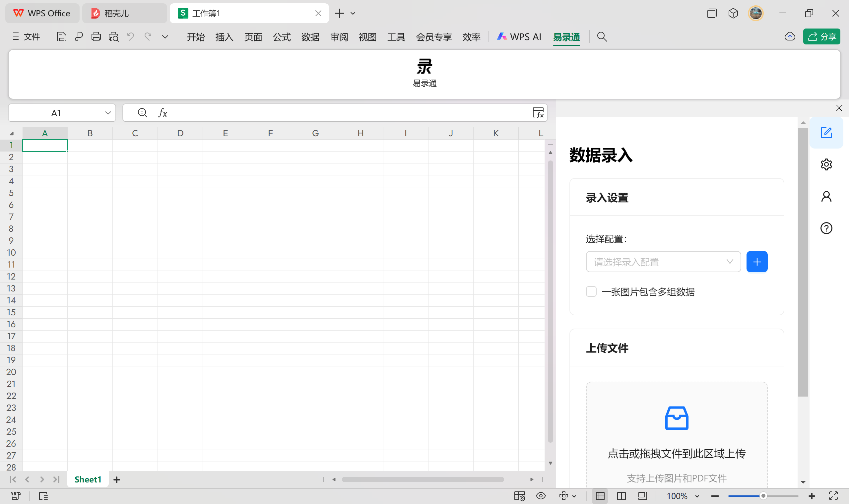Image resolution: width=849 pixels, height=504 pixels.
Task: Open the help question mark icon
Action: tap(826, 228)
